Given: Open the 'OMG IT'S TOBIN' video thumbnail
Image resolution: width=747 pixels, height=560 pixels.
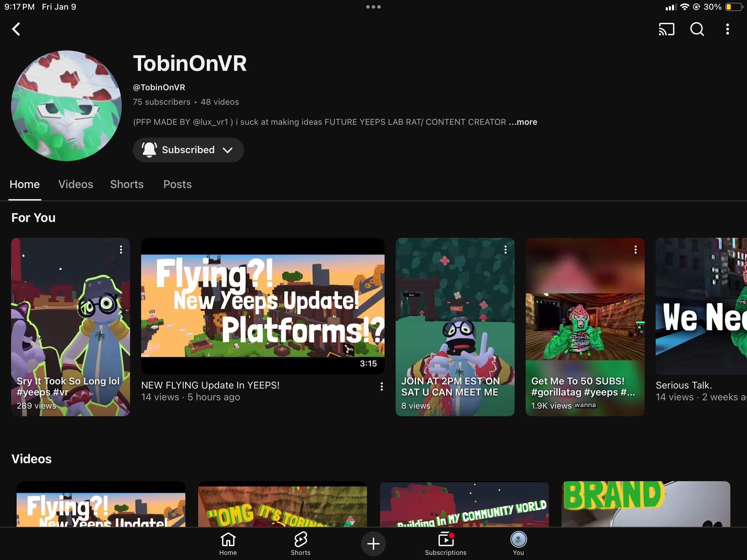Looking at the screenshot, I should click(x=283, y=504).
